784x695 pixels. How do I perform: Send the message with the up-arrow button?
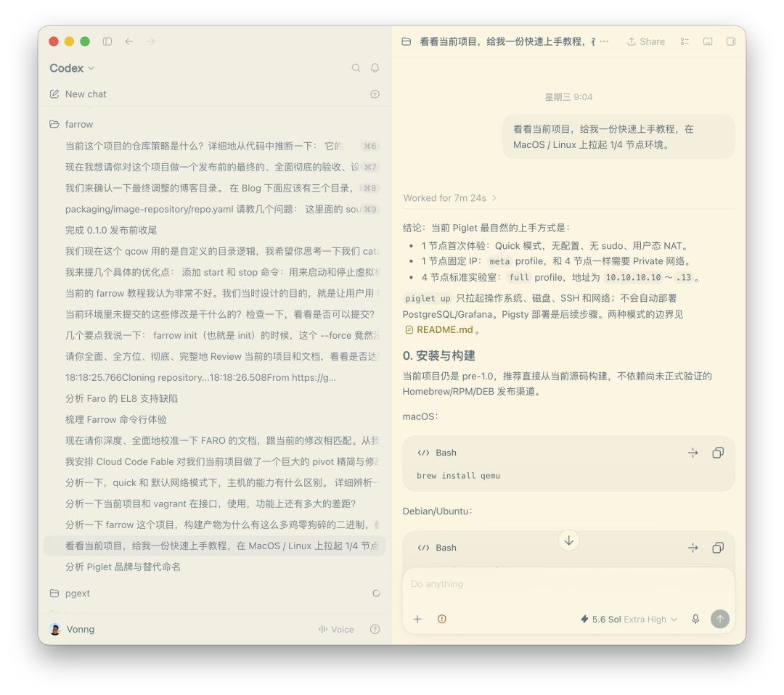click(x=720, y=620)
